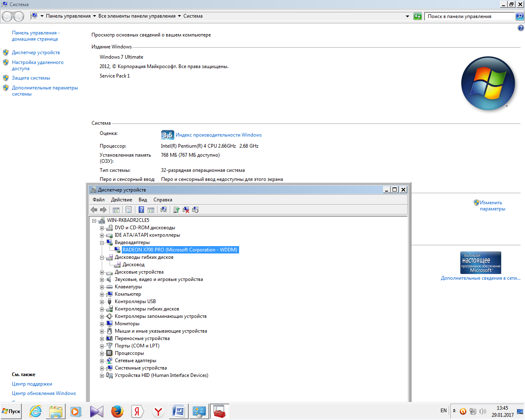
Task: Open dropdown after Все элементы панели управления
Action: [179, 16]
